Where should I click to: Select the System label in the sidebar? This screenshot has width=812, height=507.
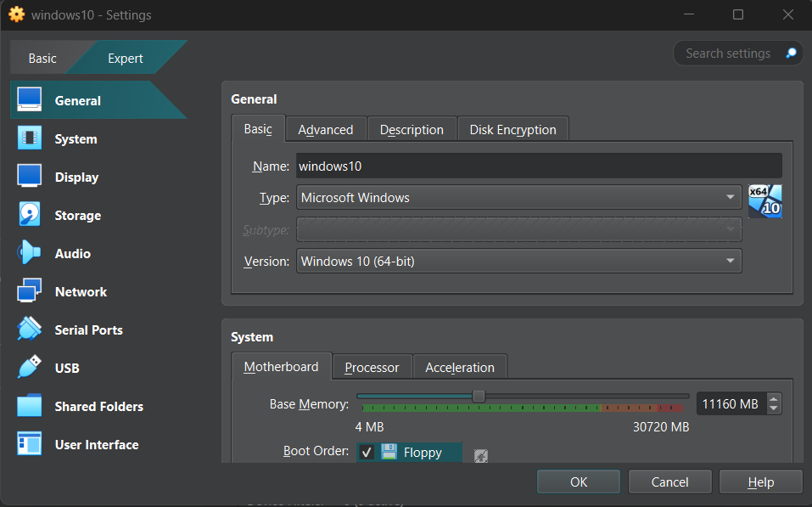(x=76, y=139)
